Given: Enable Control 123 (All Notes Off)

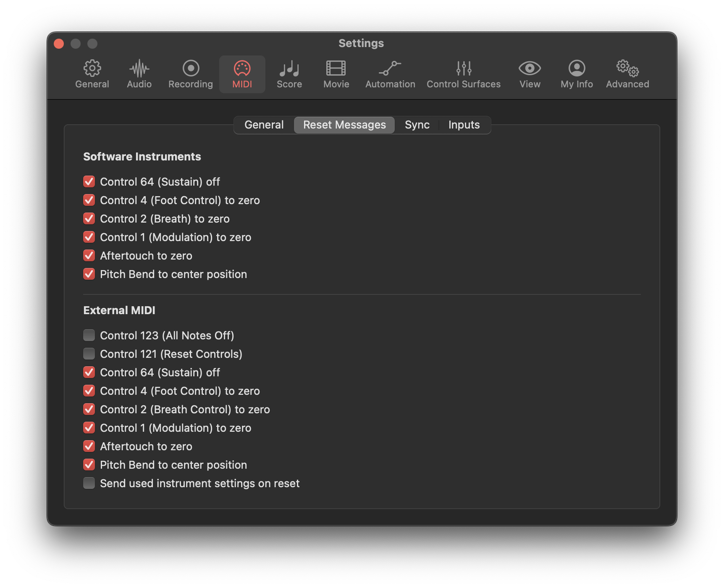Looking at the screenshot, I should 89,335.
